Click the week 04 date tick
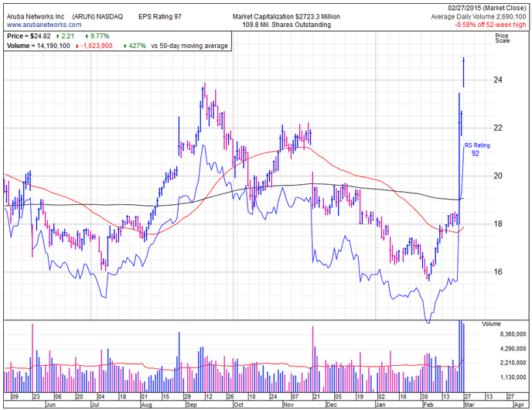 [x=101, y=396]
